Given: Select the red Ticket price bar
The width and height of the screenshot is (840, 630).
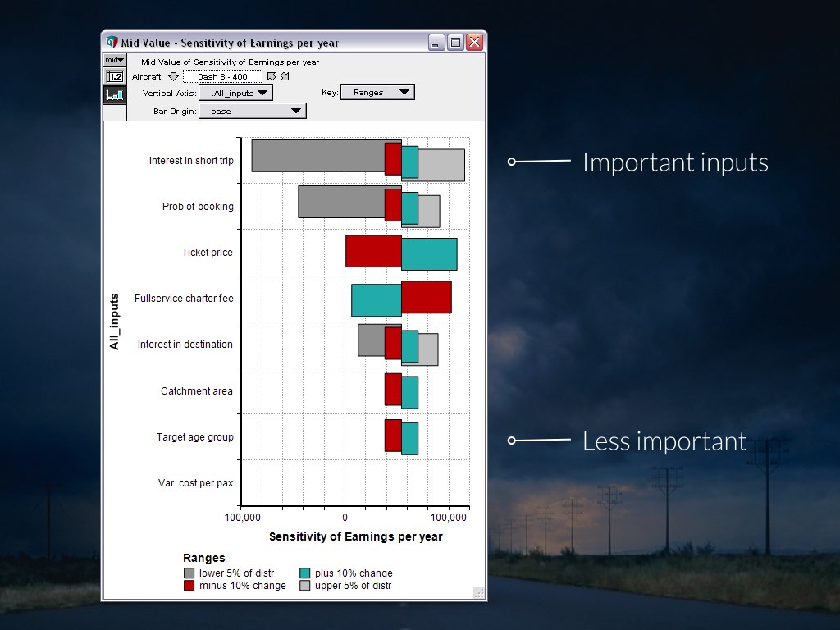Looking at the screenshot, I should (x=373, y=252).
